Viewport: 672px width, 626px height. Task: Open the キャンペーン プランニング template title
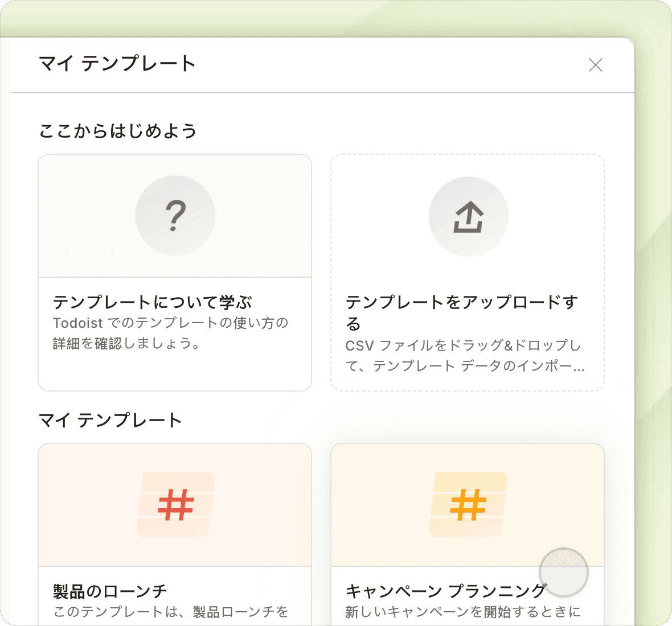coord(445,591)
